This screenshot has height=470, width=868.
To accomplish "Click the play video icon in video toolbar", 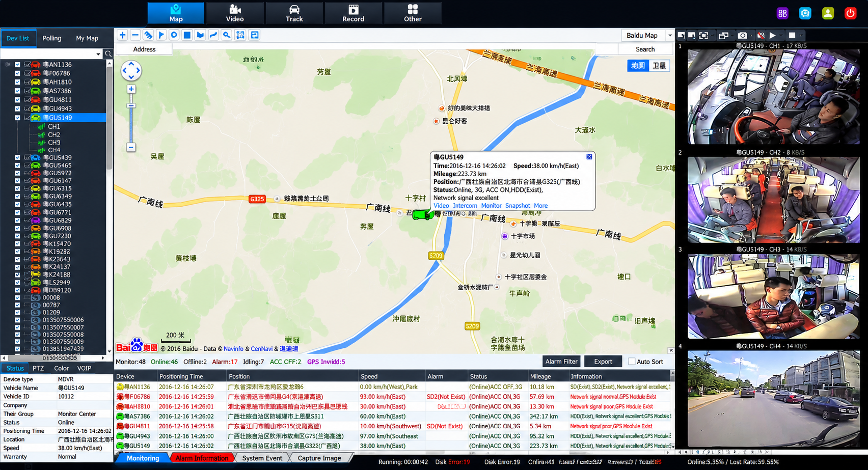I will coord(772,35).
